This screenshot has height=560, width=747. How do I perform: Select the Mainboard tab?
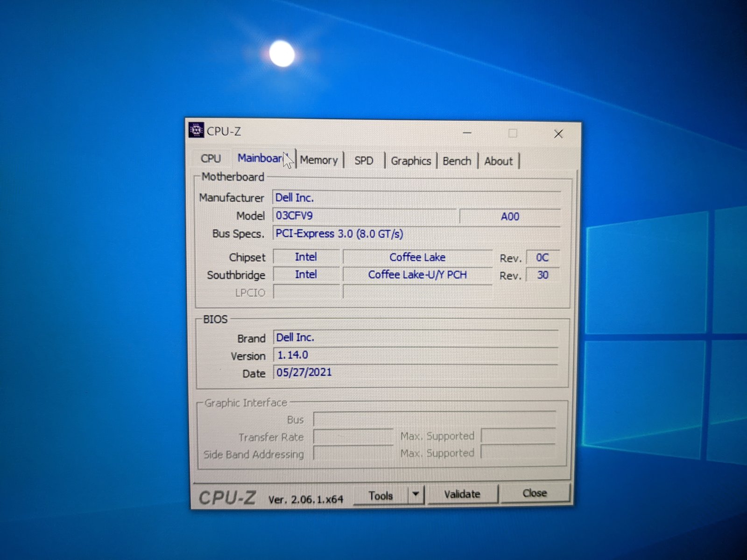point(263,158)
